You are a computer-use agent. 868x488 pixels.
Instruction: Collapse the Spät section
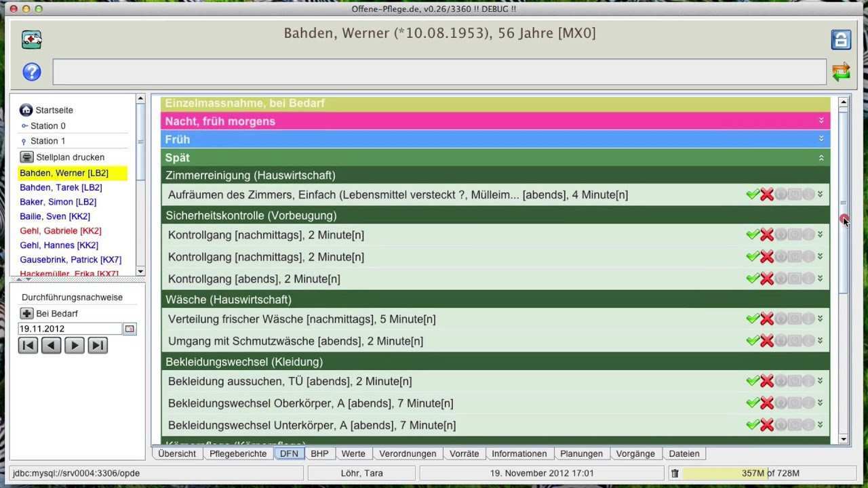tap(821, 157)
